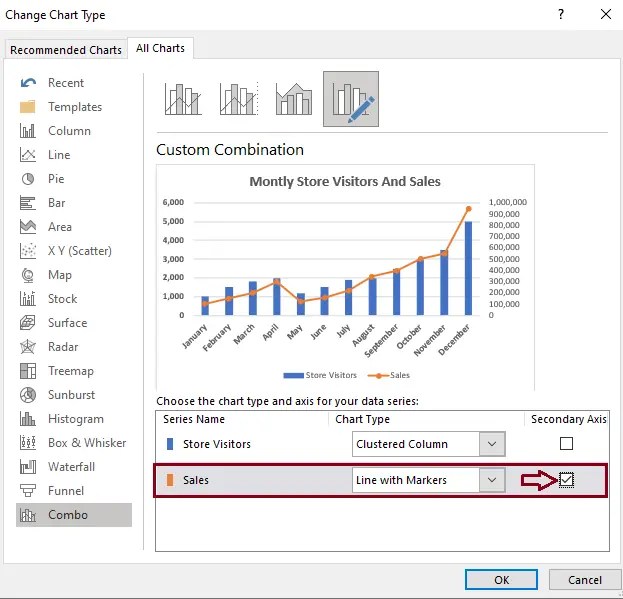The image size is (623, 599).
Task: Choose Clustered Column - Line on Secondary Axis subtype
Action: pyautogui.click(x=239, y=99)
